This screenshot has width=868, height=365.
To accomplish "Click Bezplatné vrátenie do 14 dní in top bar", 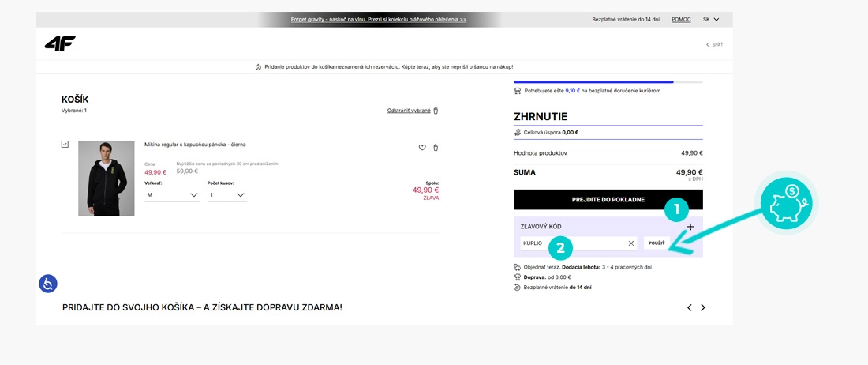I will [x=626, y=20].
